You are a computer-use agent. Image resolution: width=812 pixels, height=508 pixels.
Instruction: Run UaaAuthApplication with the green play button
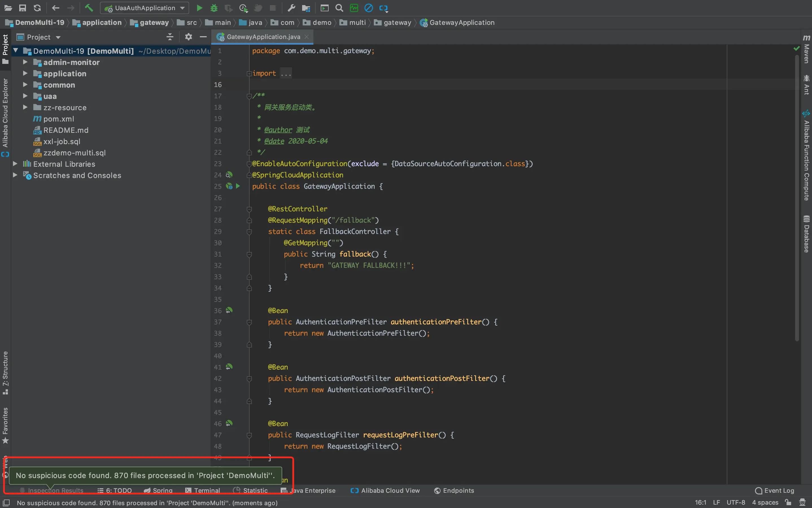(199, 8)
